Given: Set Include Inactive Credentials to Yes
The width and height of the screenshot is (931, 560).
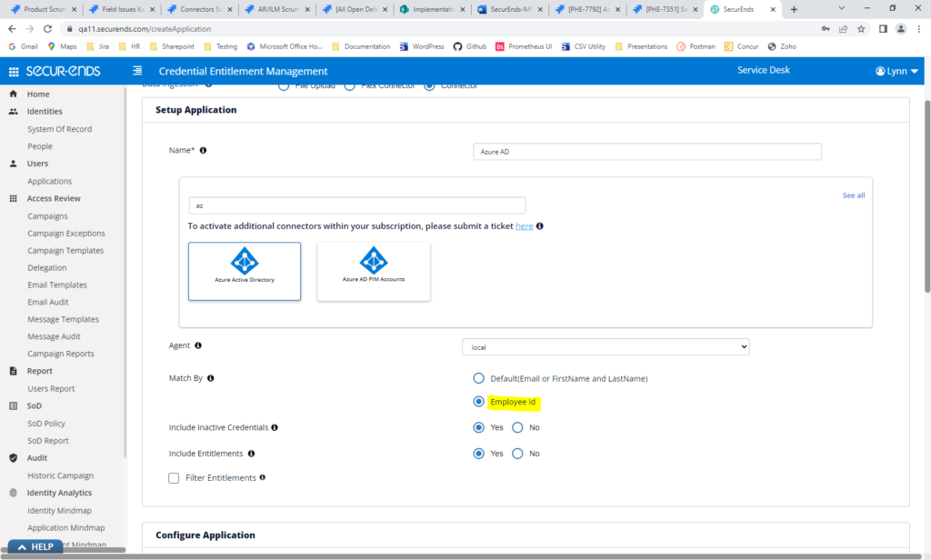Looking at the screenshot, I should click(478, 427).
